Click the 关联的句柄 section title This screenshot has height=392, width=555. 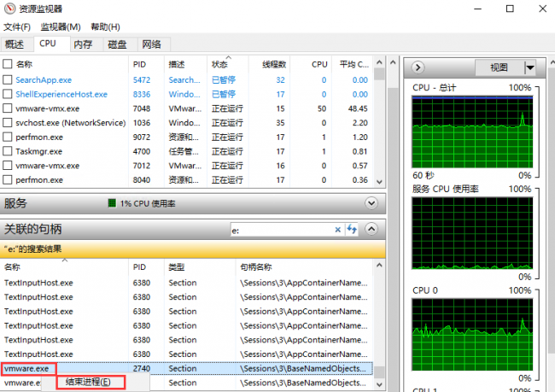[x=33, y=229]
